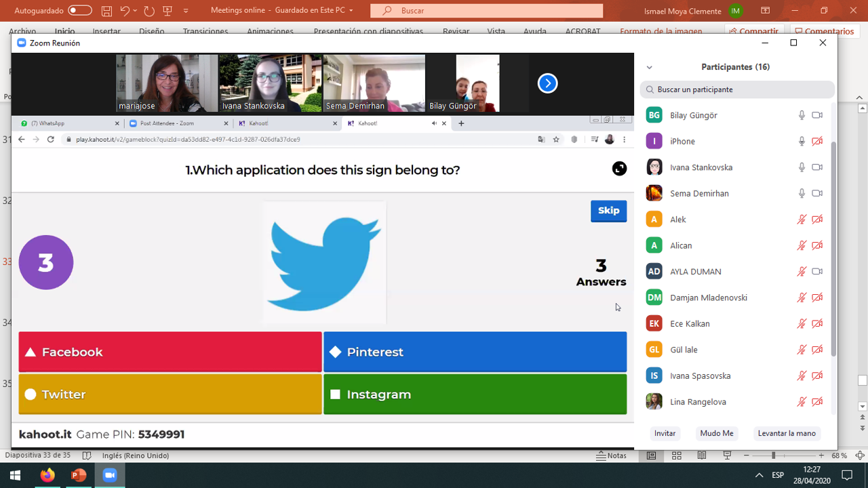Open Firefox from the taskbar
Screen dimensions: 868x488
click(x=47, y=475)
